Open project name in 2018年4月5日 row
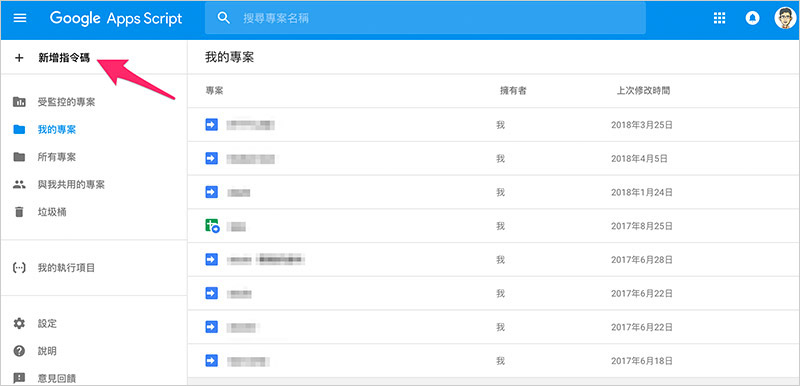This screenshot has width=800, height=386. [x=251, y=159]
